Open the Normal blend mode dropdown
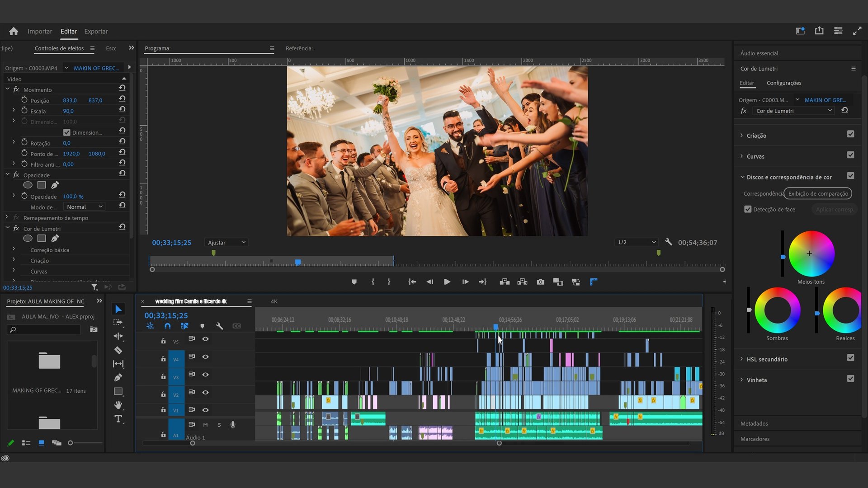This screenshot has height=488, width=868. [85, 207]
